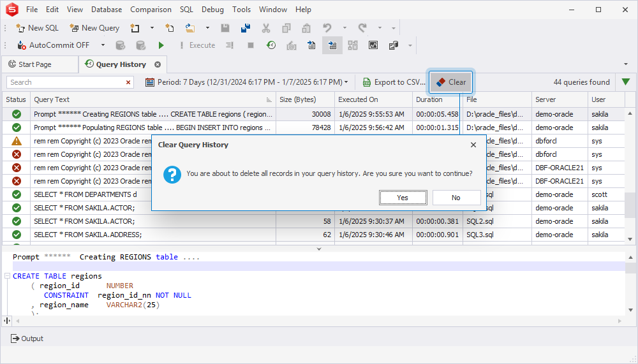Click the Save All icon
Screen dimensions: 638x364
(x=246, y=28)
